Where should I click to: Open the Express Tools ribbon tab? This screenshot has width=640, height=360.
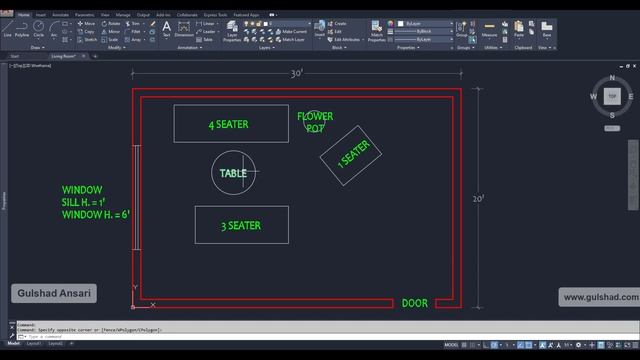(x=215, y=15)
